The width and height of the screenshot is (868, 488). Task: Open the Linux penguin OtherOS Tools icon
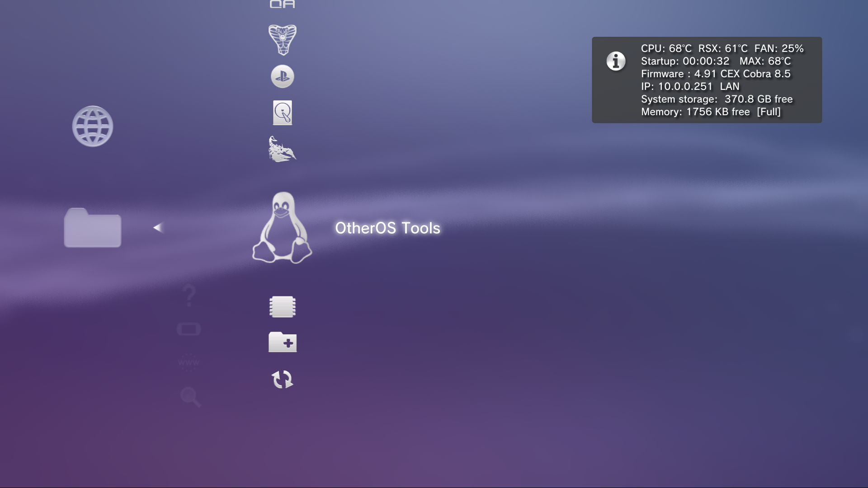(282, 228)
